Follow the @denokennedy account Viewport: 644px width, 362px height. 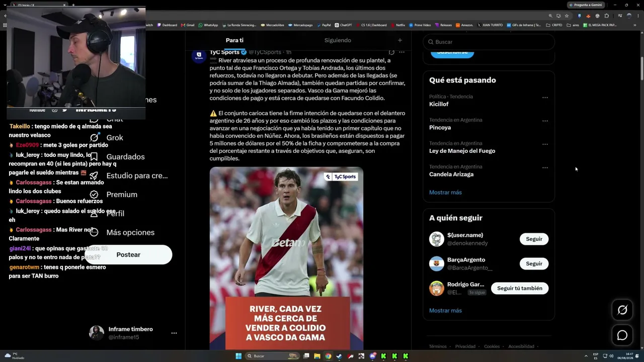click(534, 239)
